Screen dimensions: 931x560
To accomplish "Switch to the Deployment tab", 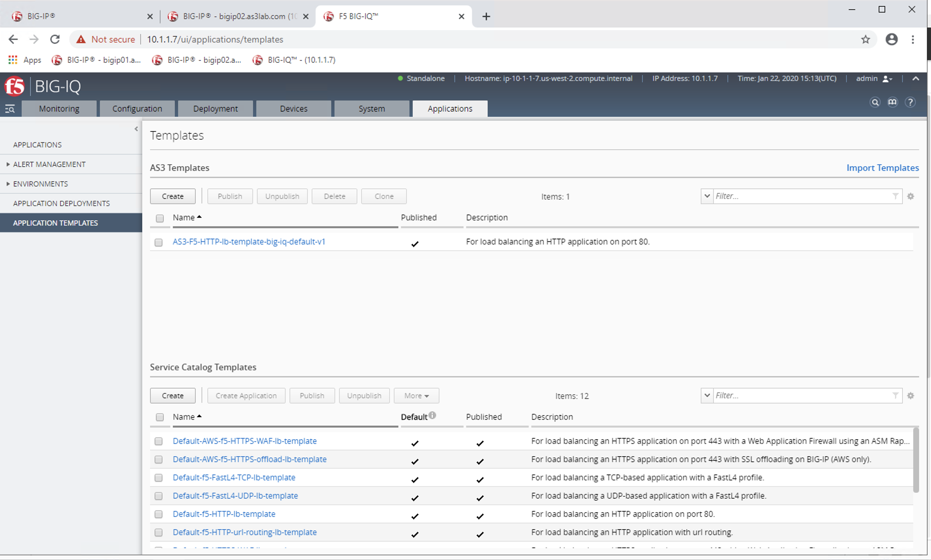I will 215,109.
